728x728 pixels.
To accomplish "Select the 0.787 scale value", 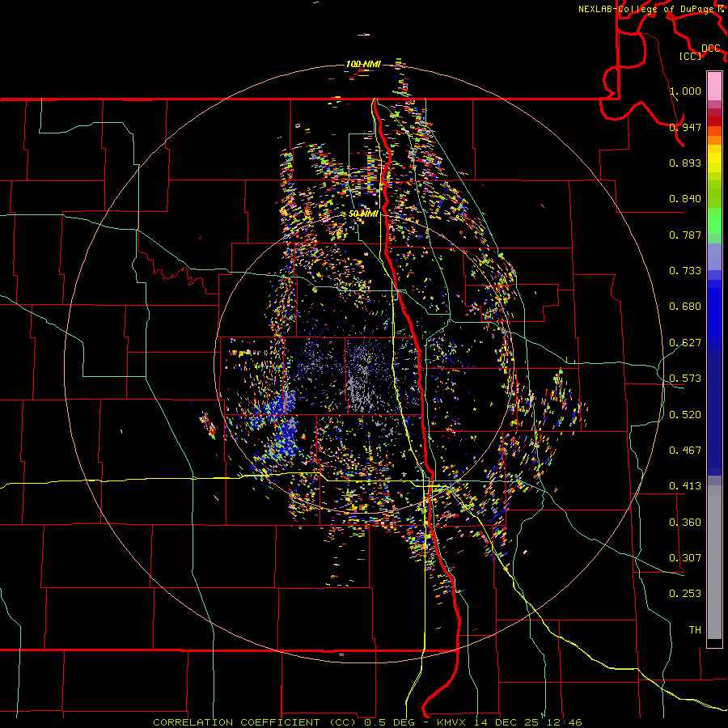I will point(685,235).
